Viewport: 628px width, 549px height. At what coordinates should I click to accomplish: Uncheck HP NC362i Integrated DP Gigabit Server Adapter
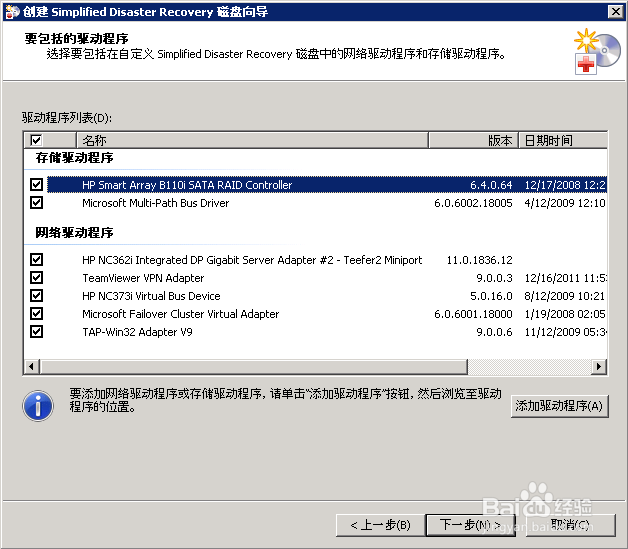[x=36, y=259]
